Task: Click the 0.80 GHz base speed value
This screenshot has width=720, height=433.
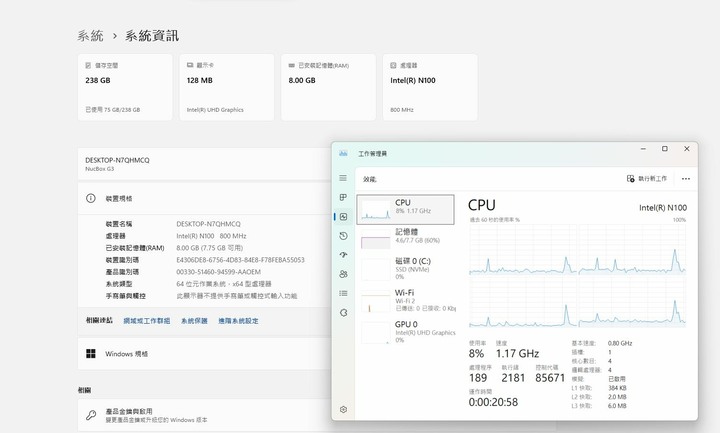Action: click(x=620, y=343)
